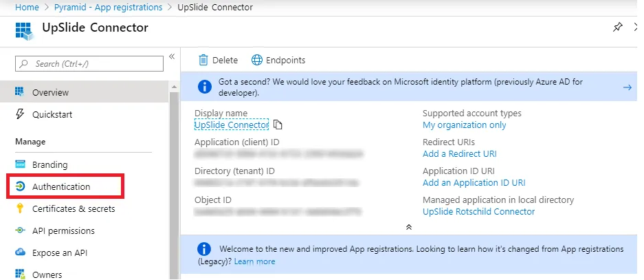The width and height of the screenshot is (644, 280).
Task: Click Add an Application ID URI
Action: point(474,182)
